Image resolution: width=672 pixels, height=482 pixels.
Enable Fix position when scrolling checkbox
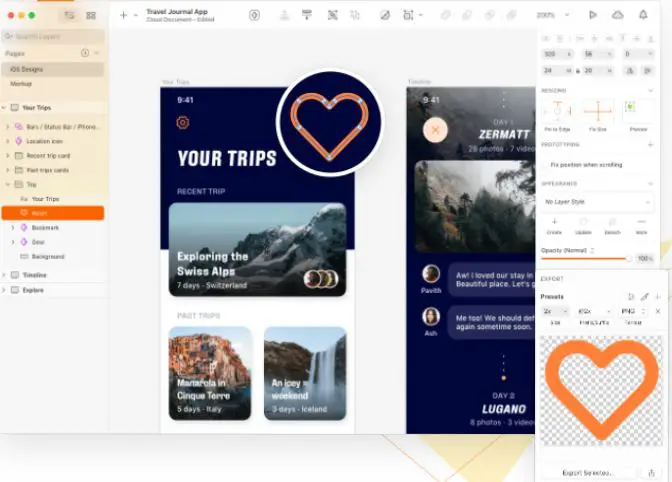coord(544,164)
